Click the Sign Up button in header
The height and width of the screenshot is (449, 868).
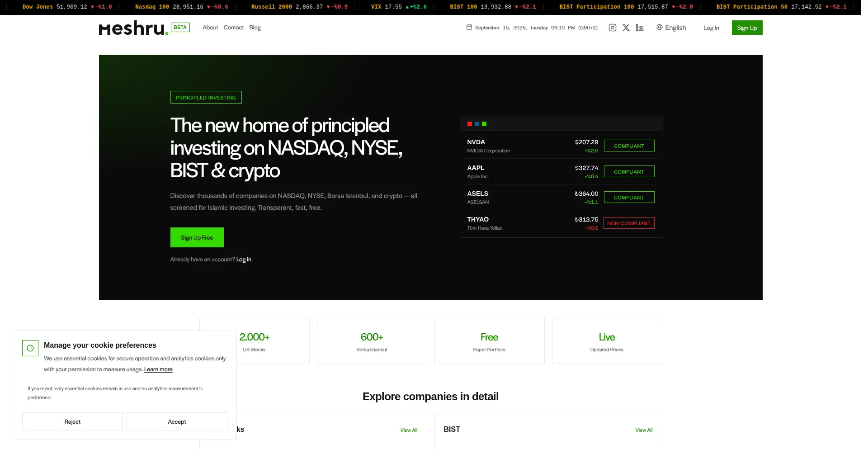click(x=747, y=28)
